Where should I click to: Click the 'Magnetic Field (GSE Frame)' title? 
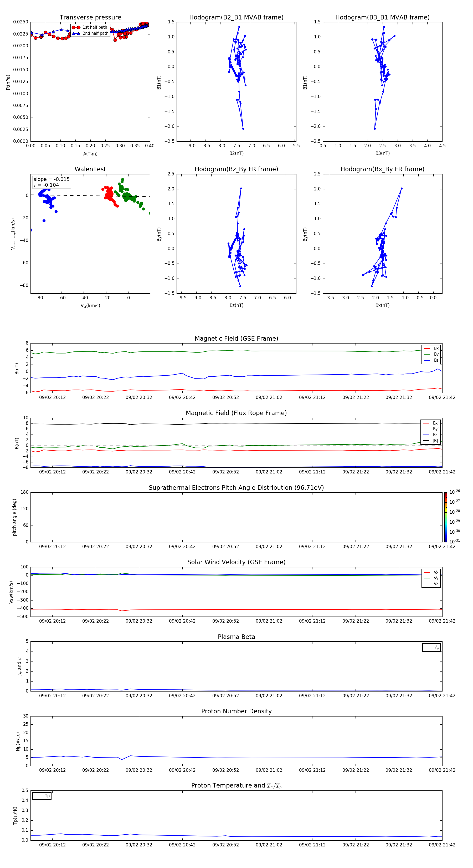(x=236, y=339)
